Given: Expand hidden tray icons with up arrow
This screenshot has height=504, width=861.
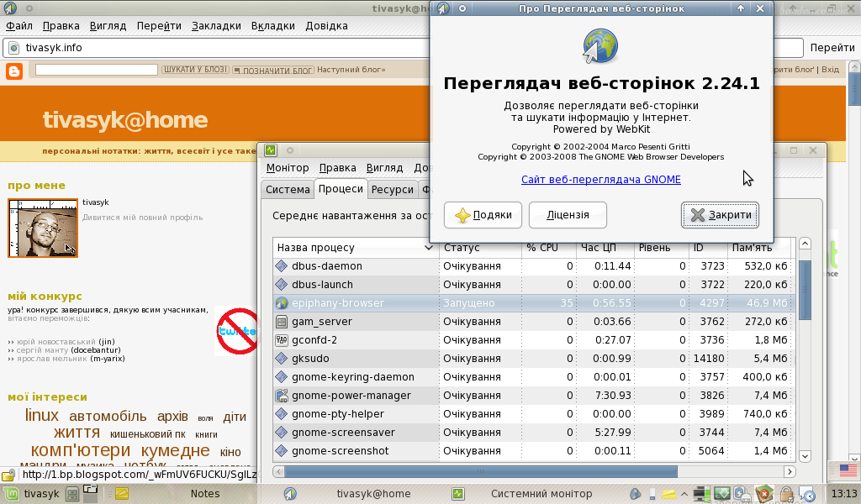Looking at the screenshot, I should [684, 494].
